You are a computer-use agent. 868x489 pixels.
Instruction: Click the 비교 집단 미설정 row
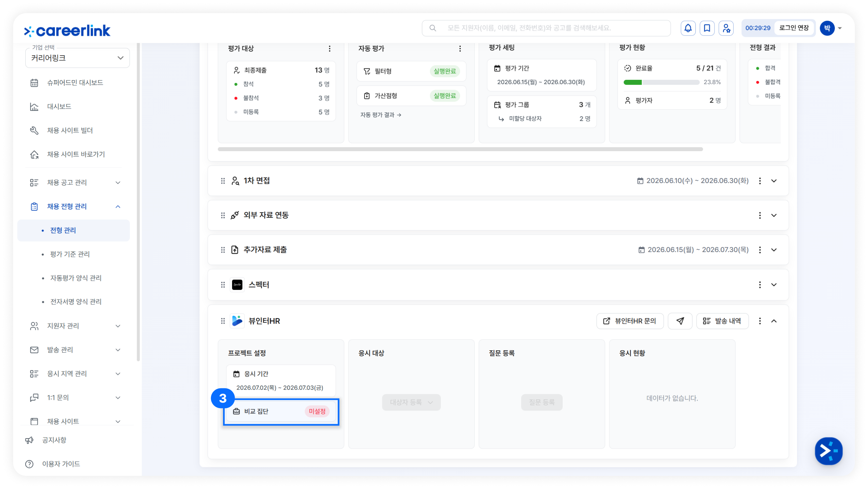coord(281,411)
